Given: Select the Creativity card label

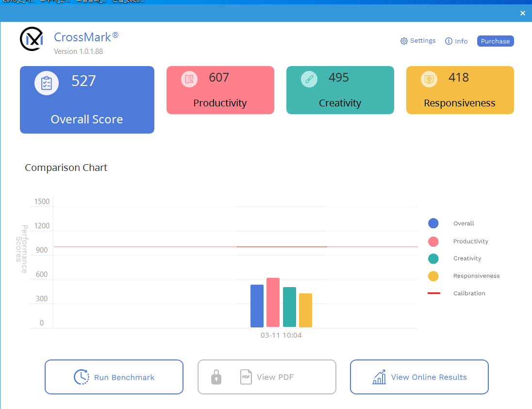Looking at the screenshot, I should [x=340, y=103].
